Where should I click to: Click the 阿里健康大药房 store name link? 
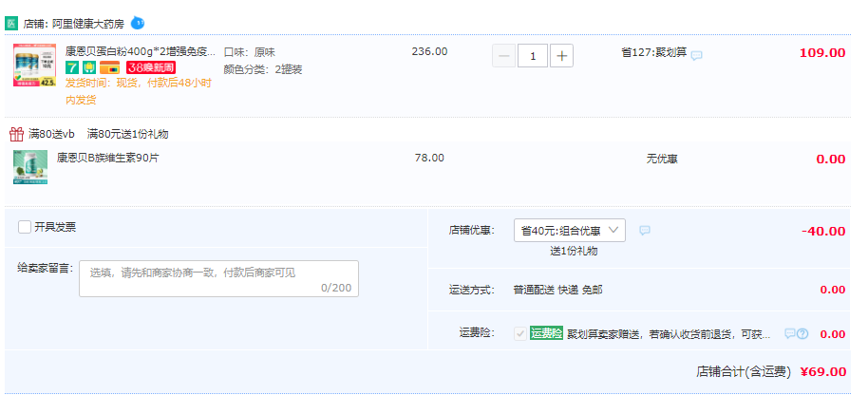pos(88,24)
